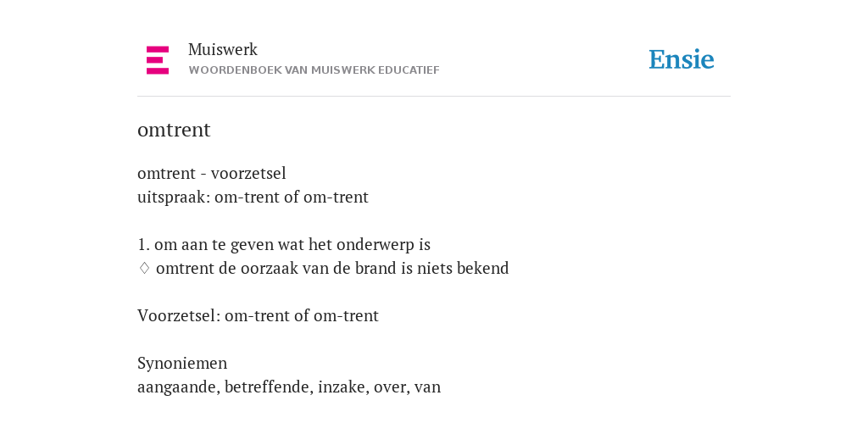Click the uitspraak line text
The image size is (868, 434).
click(253, 197)
